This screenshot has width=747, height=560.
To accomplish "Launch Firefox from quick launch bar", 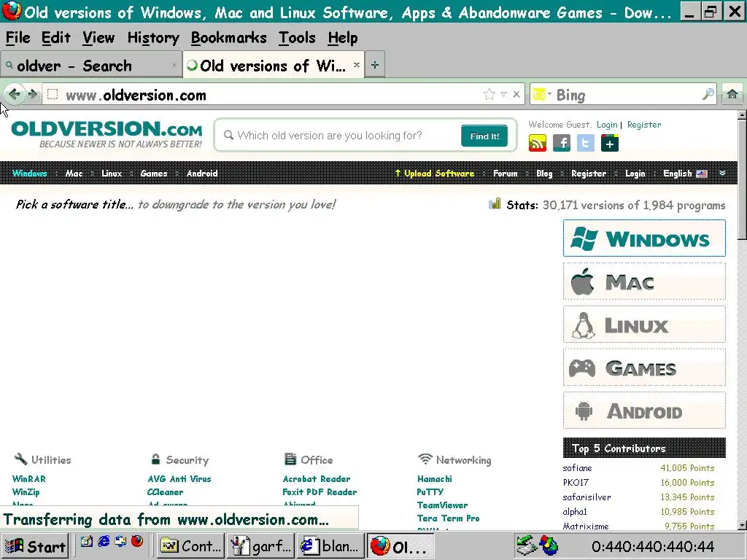I will tap(137, 541).
